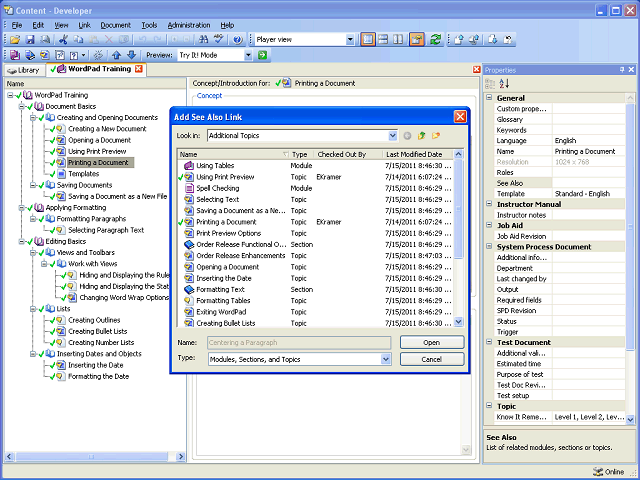
Task: Click the Cut scissors icon
Action: (x=62, y=39)
